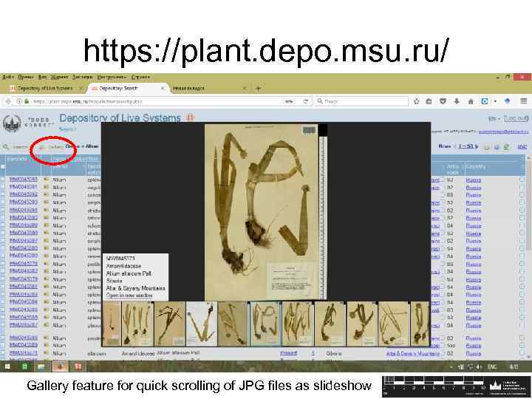Click the image icon in first table row
Screen dimensions: 532x399
(46, 179)
